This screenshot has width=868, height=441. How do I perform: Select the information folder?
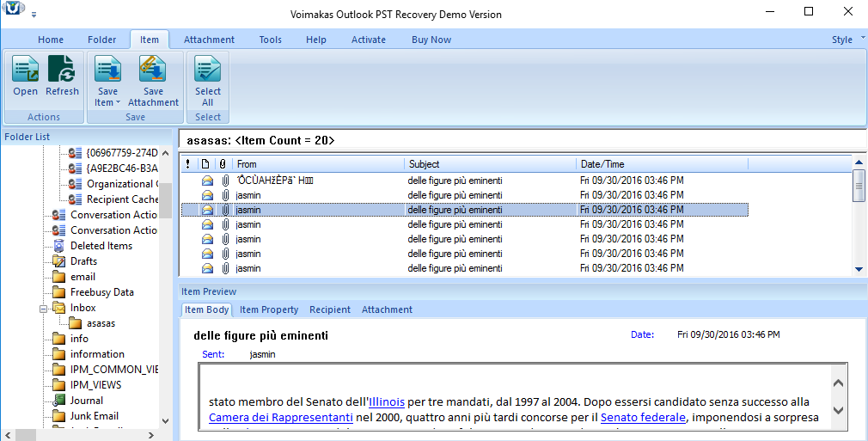pyautogui.click(x=97, y=354)
